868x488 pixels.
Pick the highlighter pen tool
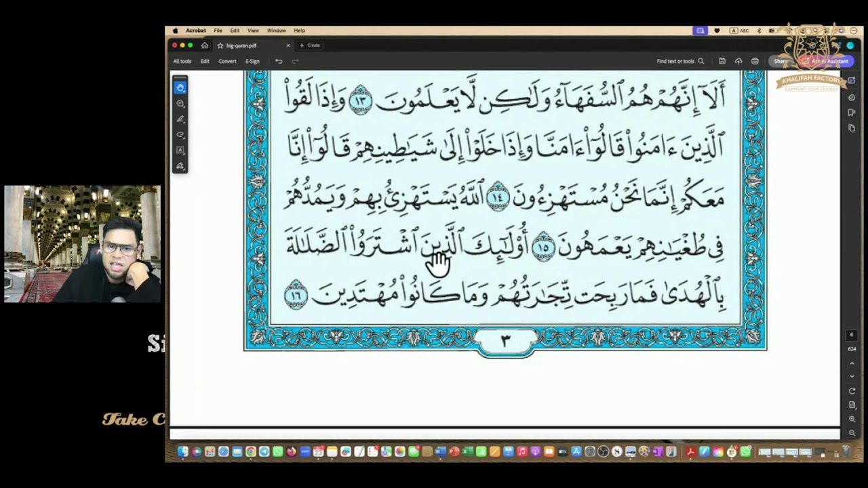pyautogui.click(x=180, y=119)
